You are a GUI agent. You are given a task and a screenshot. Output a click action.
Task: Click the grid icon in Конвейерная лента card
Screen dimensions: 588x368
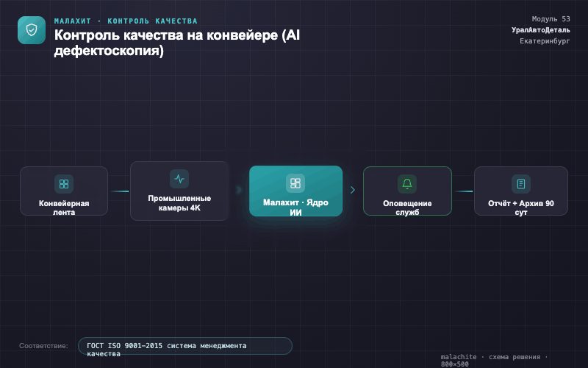pos(64,183)
